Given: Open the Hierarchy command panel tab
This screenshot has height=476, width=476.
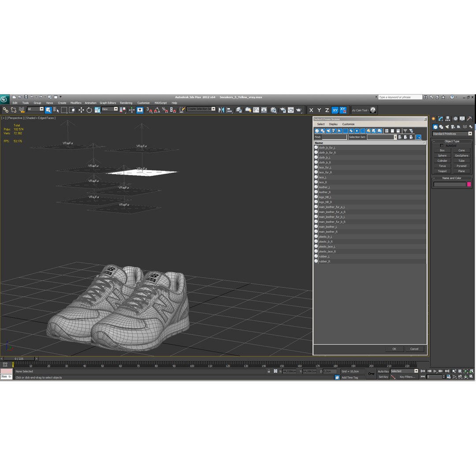Looking at the screenshot, I should click(x=448, y=119).
